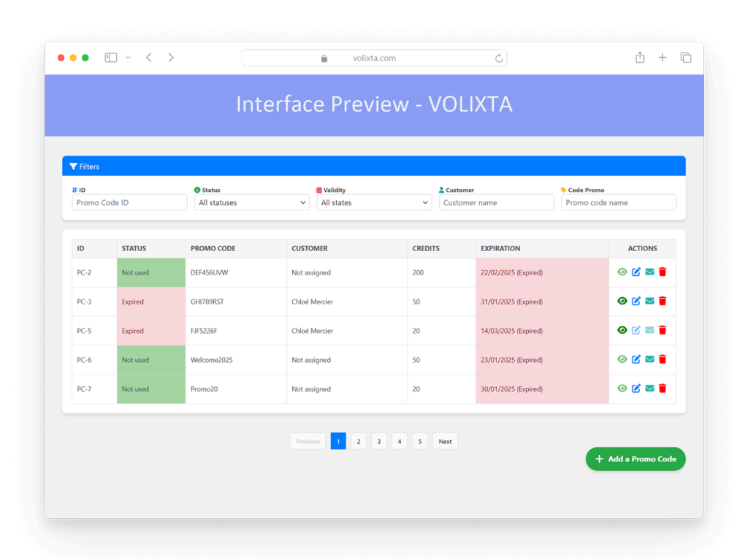View details of promo code PC-2
Image resolution: width=748 pixels, height=560 pixels.
coord(622,272)
